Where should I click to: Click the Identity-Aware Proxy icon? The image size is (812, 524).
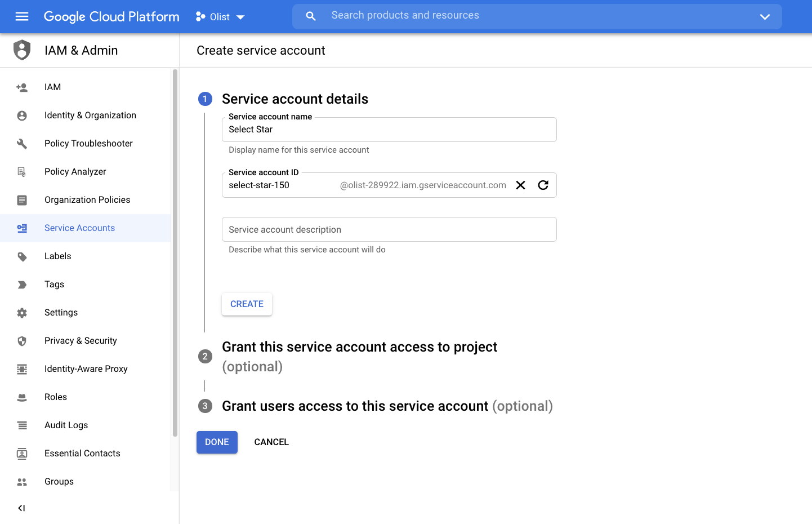(22, 369)
